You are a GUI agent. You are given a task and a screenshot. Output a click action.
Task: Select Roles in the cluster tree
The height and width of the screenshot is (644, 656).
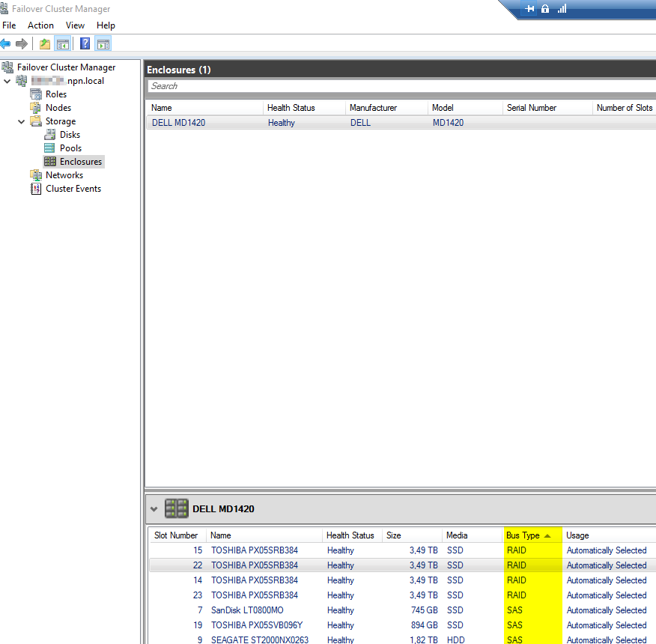pos(55,94)
